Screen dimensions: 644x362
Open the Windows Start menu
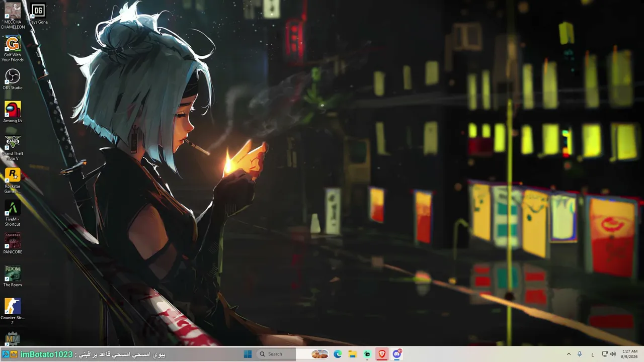tap(248, 354)
